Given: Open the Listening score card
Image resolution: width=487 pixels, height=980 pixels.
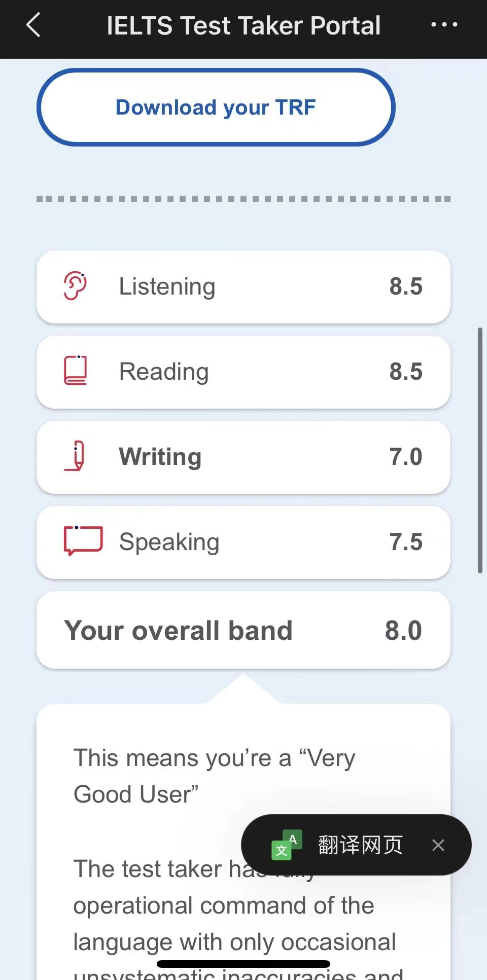Looking at the screenshot, I should (243, 287).
